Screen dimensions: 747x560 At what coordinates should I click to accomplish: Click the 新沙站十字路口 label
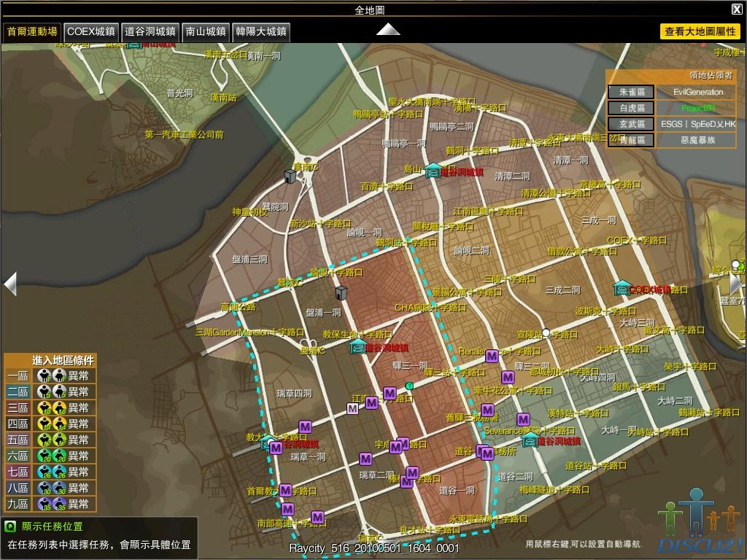[320, 223]
